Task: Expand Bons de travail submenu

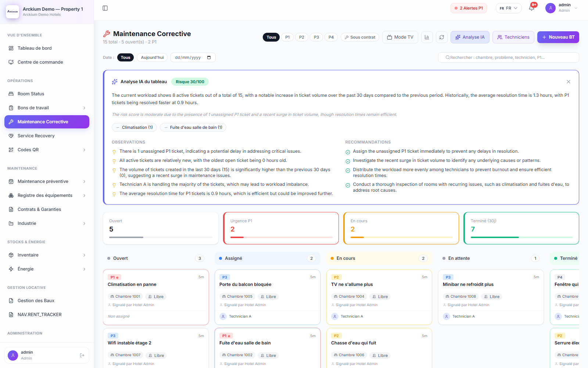Action: click(x=47, y=108)
